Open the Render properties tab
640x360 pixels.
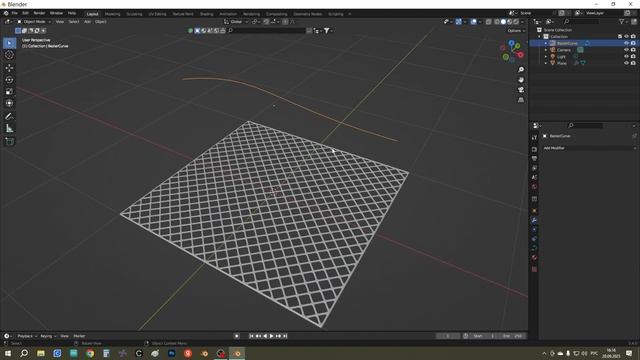pyautogui.click(x=534, y=149)
